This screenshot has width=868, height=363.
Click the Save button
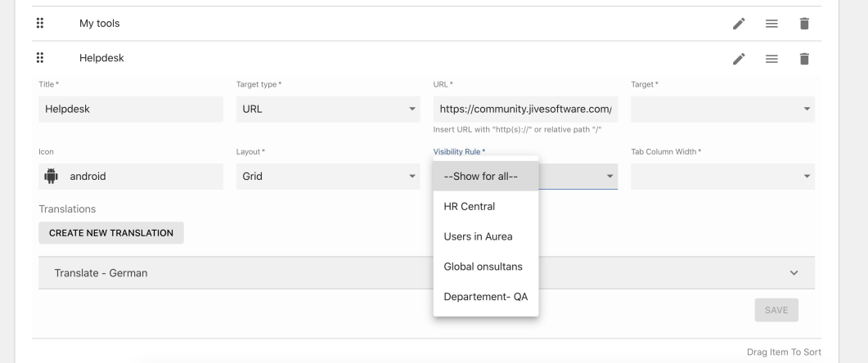pyautogui.click(x=776, y=310)
